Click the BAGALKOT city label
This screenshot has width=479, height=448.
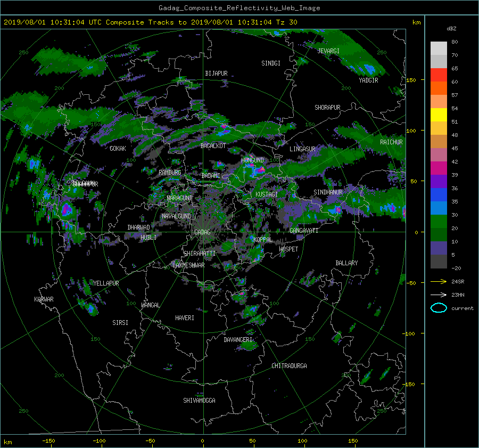(213, 146)
